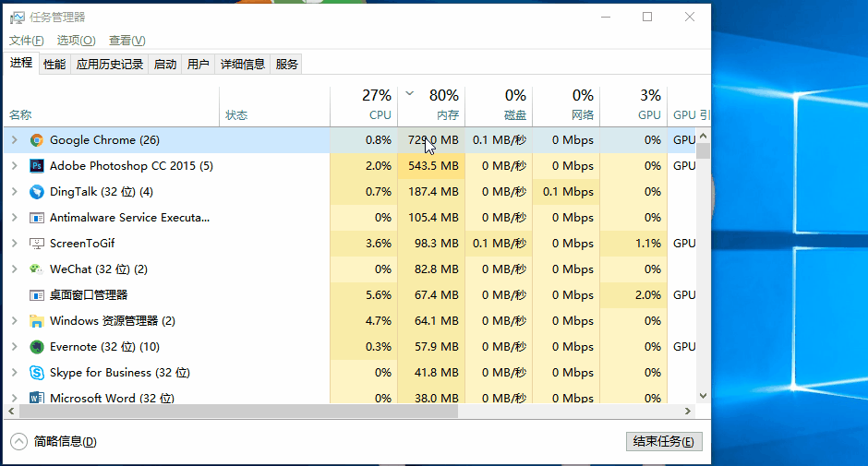Collapse to 简略信息 using the arrow icon

point(18,442)
